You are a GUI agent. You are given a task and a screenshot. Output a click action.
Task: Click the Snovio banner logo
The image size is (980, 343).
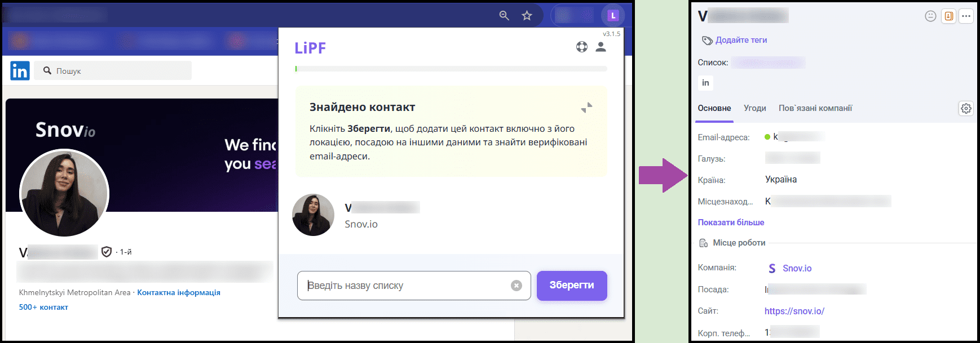[65, 130]
